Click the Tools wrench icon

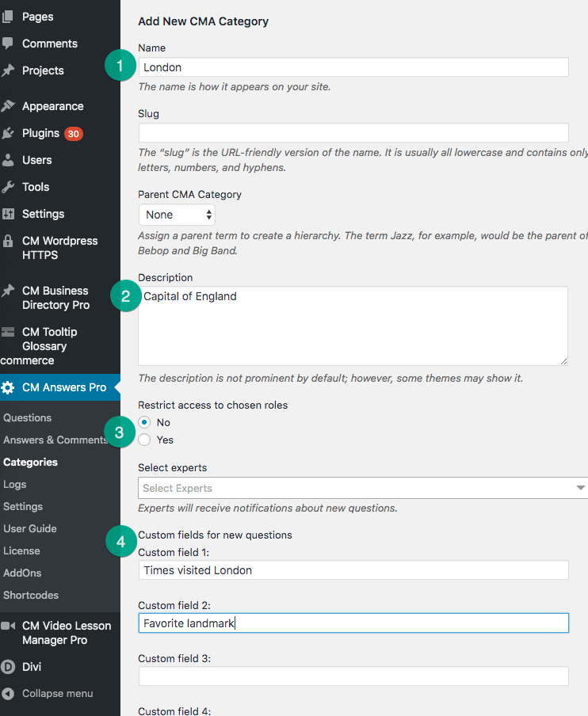[8, 187]
